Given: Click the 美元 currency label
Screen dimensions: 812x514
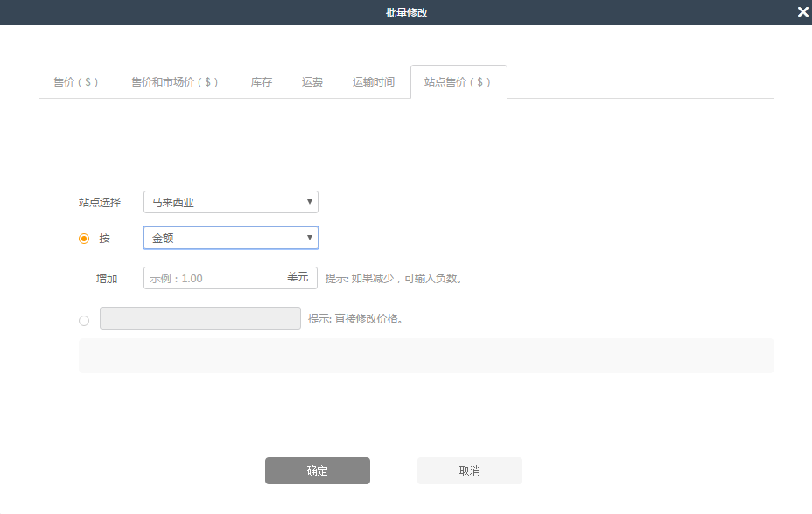Looking at the screenshot, I should pos(297,278).
